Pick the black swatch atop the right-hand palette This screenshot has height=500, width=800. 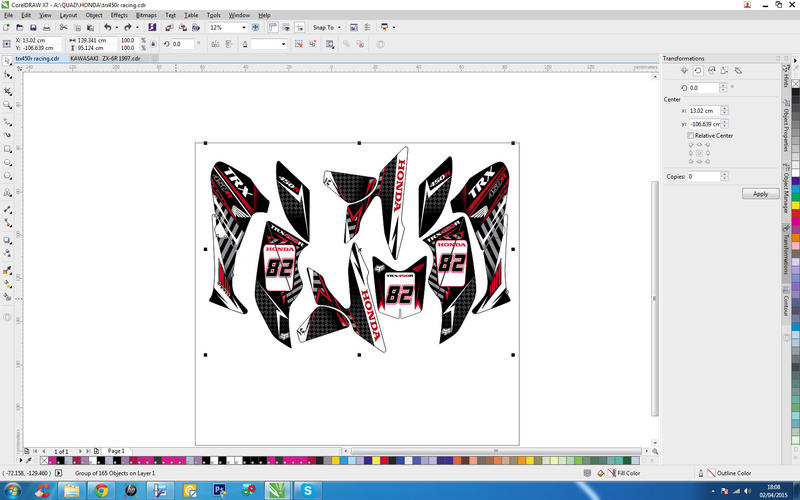(x=795, y=92)
